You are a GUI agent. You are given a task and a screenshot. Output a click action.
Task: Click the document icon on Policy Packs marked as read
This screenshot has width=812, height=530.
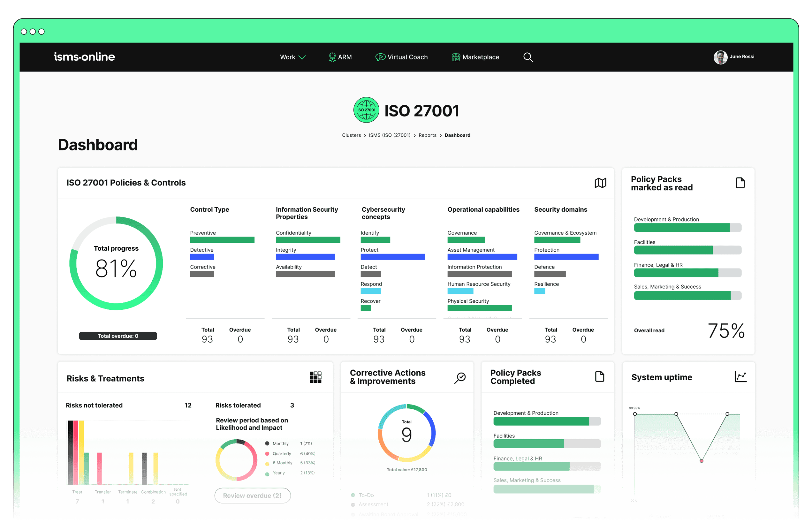point(740,183)
